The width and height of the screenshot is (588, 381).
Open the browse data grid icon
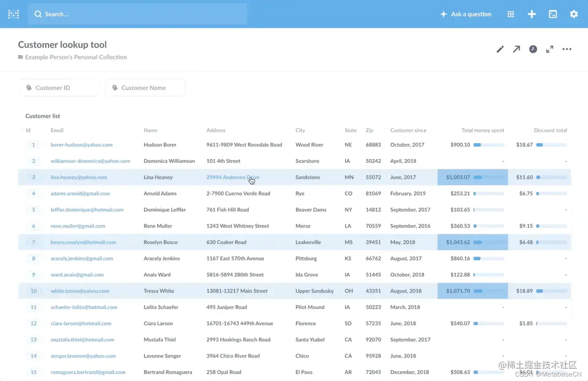511,14
